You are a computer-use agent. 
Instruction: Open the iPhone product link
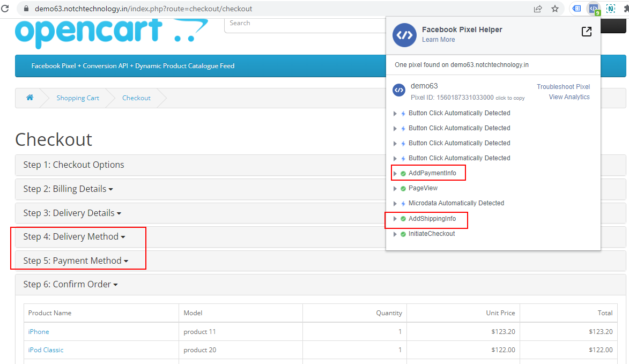38,331
